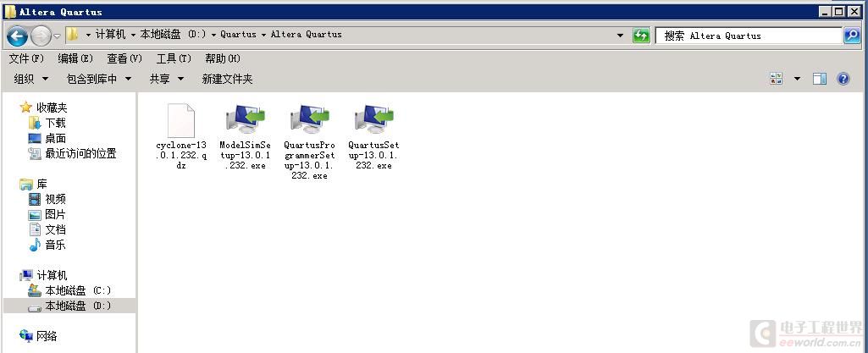868x353 pixels.
Task: Open the 文件(F) menu
Action: pyautogui.click(x=26, y=58)
